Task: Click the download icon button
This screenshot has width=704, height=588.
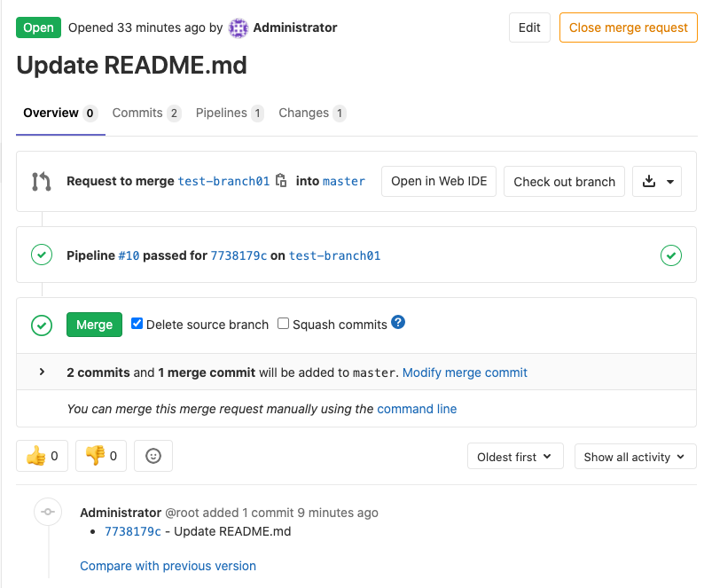Action: (657, 181)
